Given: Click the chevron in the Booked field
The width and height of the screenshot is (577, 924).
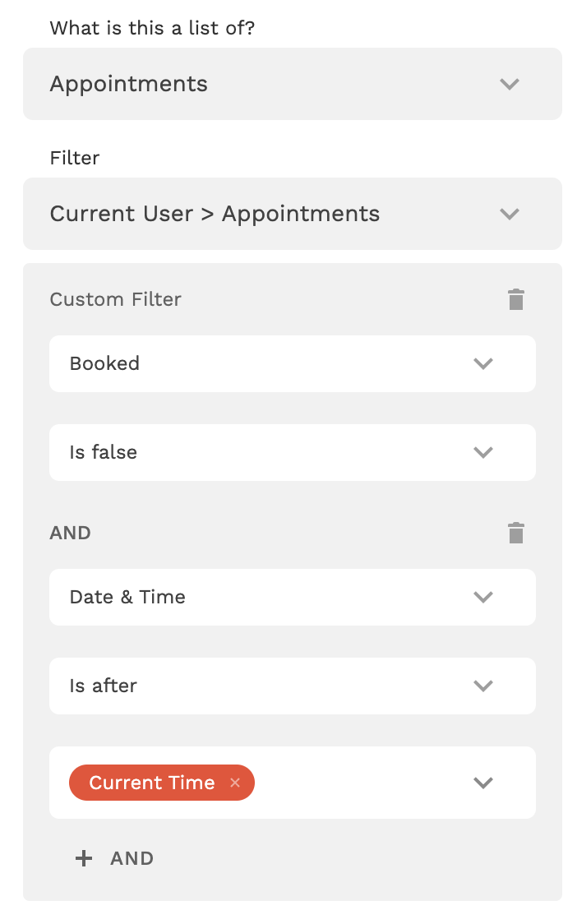Looking at the screenshot, I should 483,363.
